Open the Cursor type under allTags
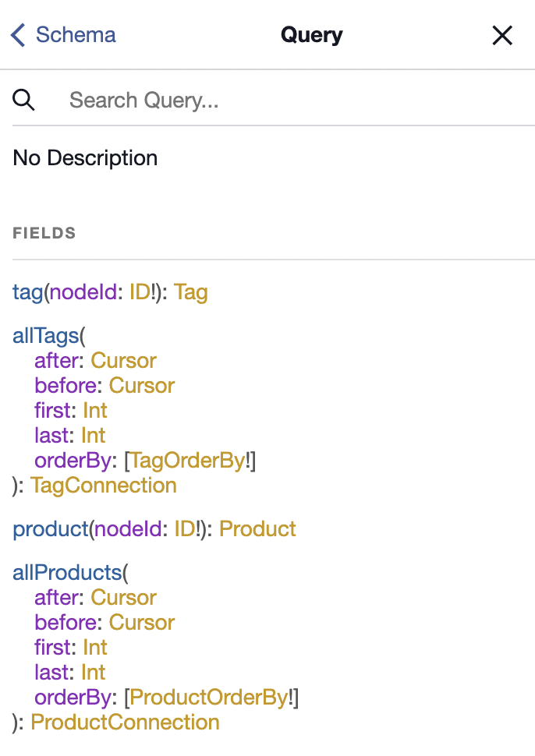 (123, 360)
